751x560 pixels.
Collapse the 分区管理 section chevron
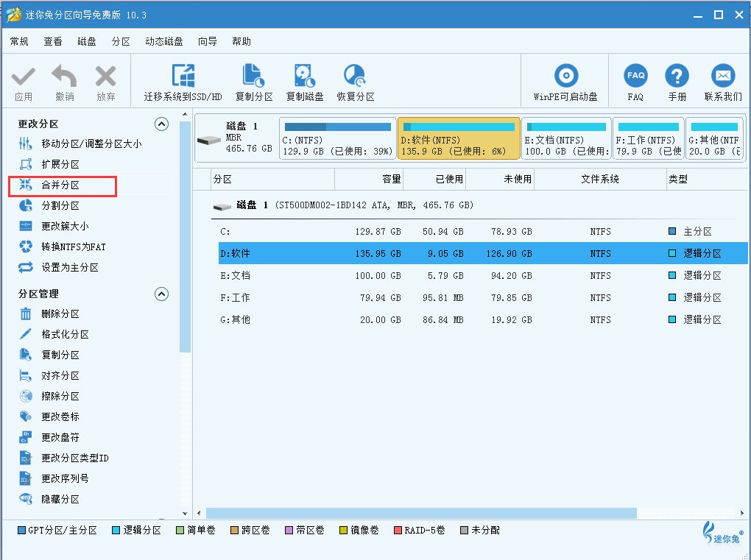coord(161,294)
